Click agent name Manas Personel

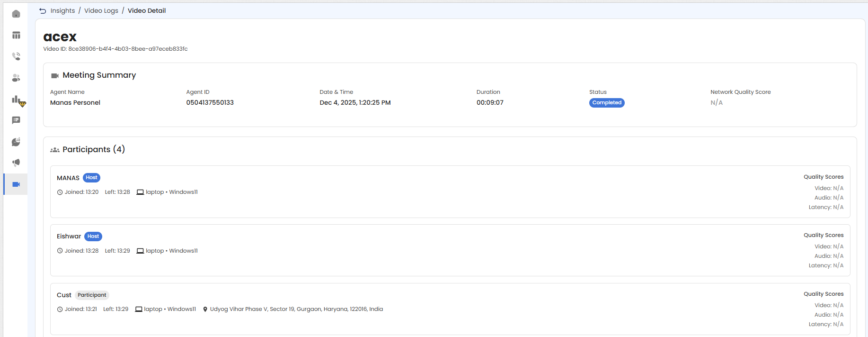(75, 102)
